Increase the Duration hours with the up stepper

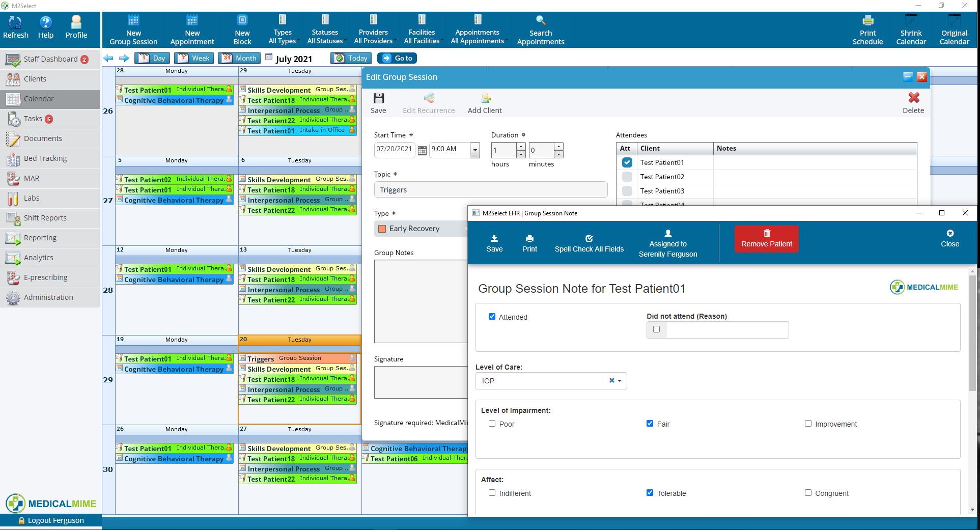pos(521,147)
